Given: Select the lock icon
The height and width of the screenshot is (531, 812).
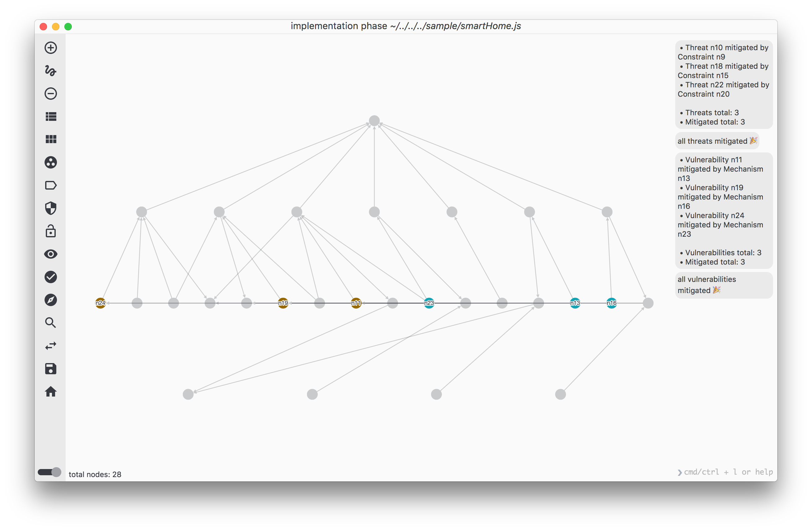Looking at the screenshot, I should click(50, 231).
